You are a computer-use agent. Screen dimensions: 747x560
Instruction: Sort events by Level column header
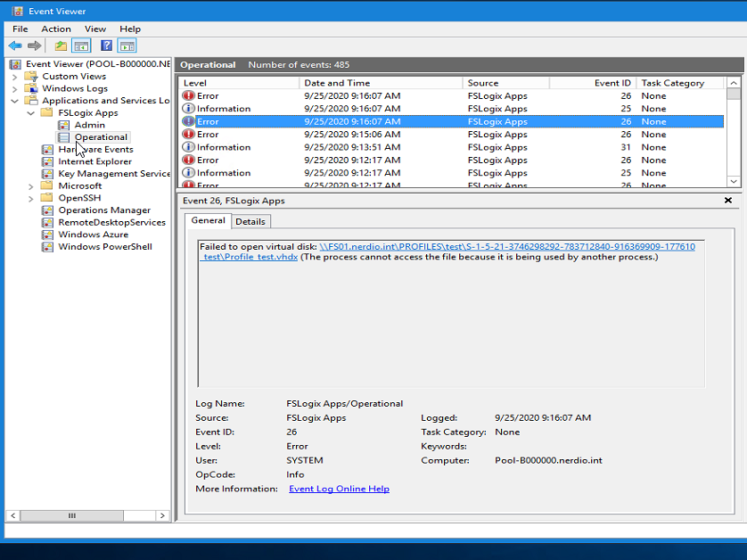[240, 83]
